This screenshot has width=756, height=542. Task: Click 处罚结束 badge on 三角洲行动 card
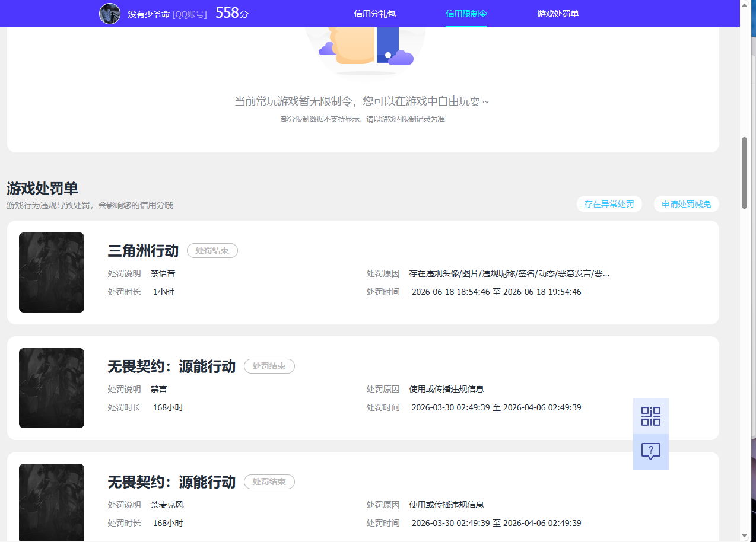pos(212,251)
